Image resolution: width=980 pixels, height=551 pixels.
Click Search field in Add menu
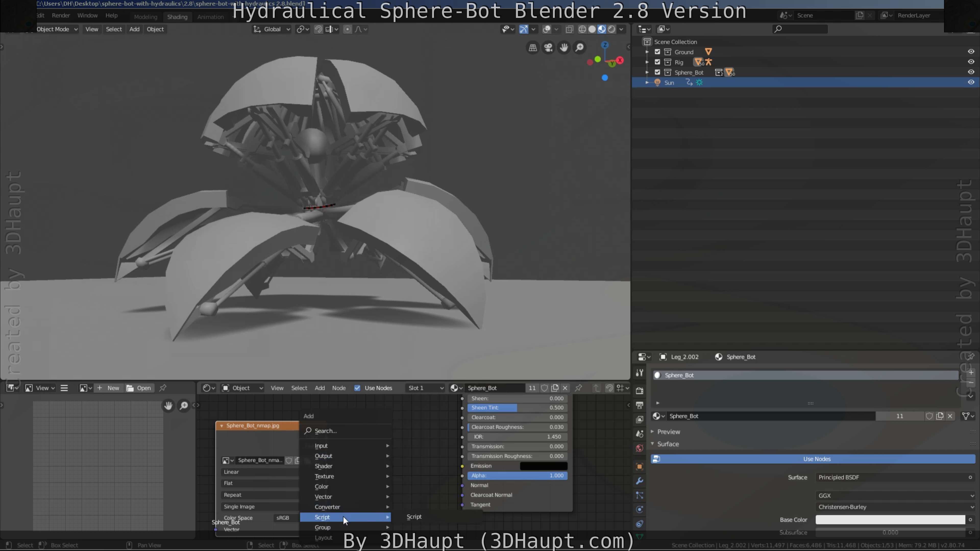click(x=346, y=431)
